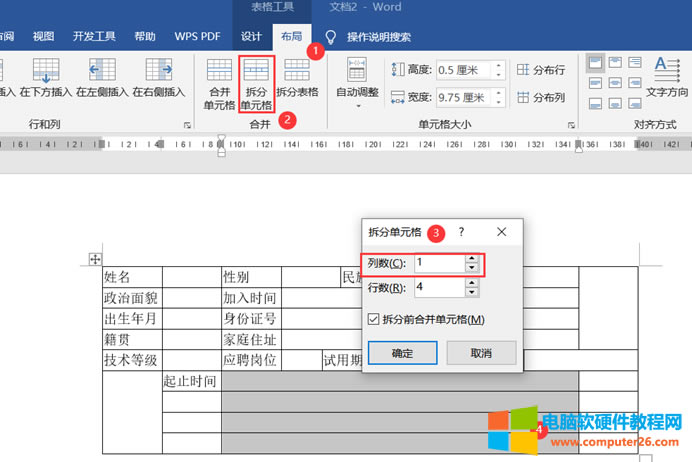Toggle merge cells before split (拆分前合并单元格) checkbox

click(x=374, y=320)
